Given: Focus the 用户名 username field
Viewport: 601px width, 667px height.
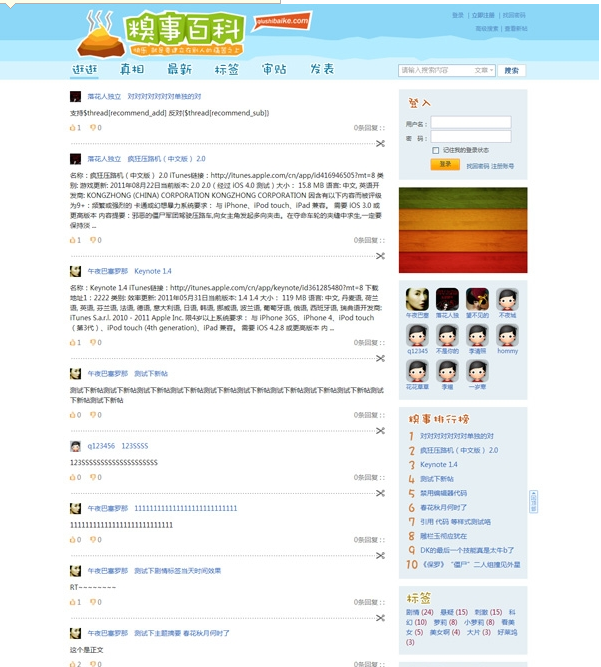Looking at the screenshot, I should 471,123.
